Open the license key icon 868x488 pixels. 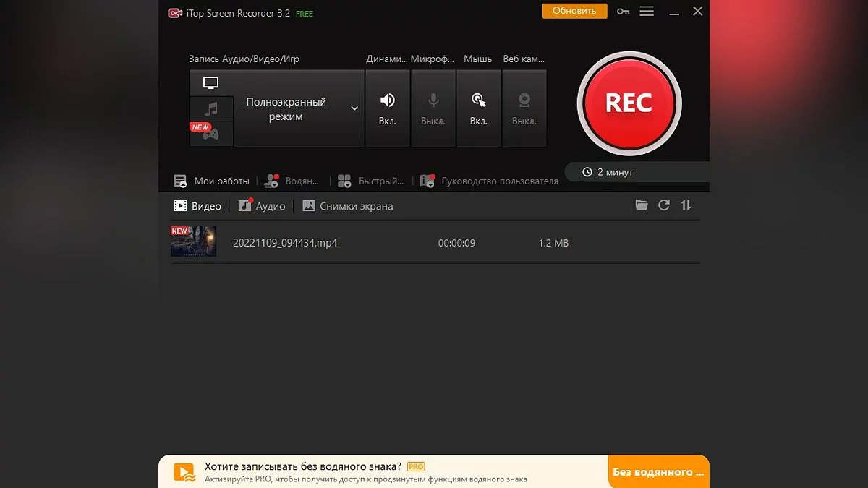tap(623, 12)
